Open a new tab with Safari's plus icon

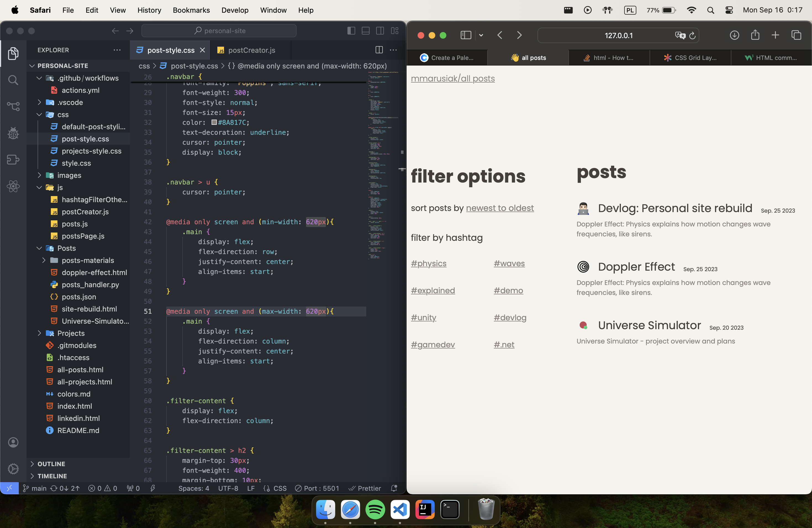coord(775,35)
